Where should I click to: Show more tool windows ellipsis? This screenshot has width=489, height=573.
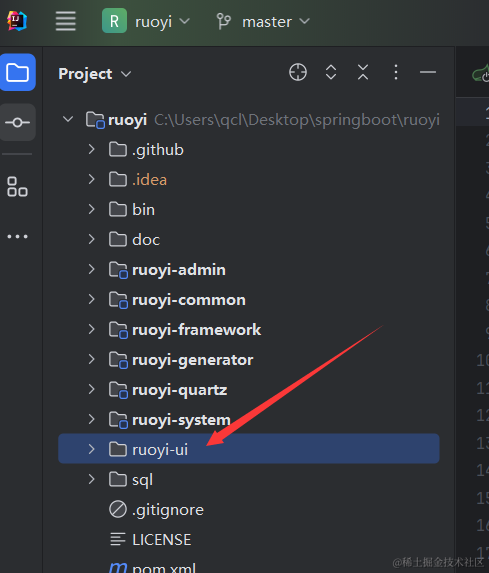click(17, 236)
